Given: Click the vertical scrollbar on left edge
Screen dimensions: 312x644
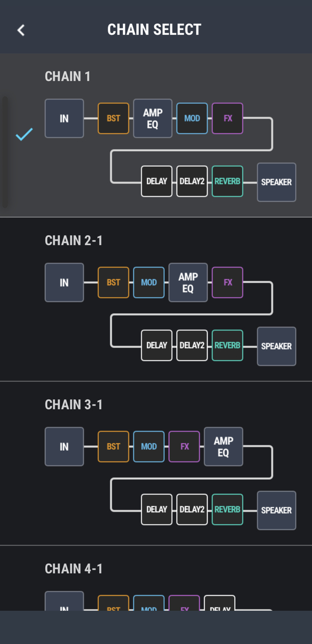Looking at the screenshot, I should (x=5, y=152).
